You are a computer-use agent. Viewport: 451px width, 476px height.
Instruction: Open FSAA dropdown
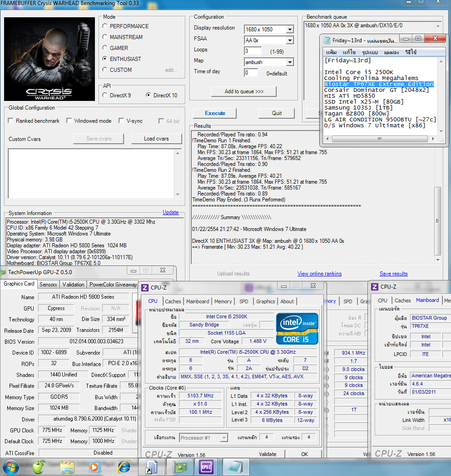tap(290, 40)
